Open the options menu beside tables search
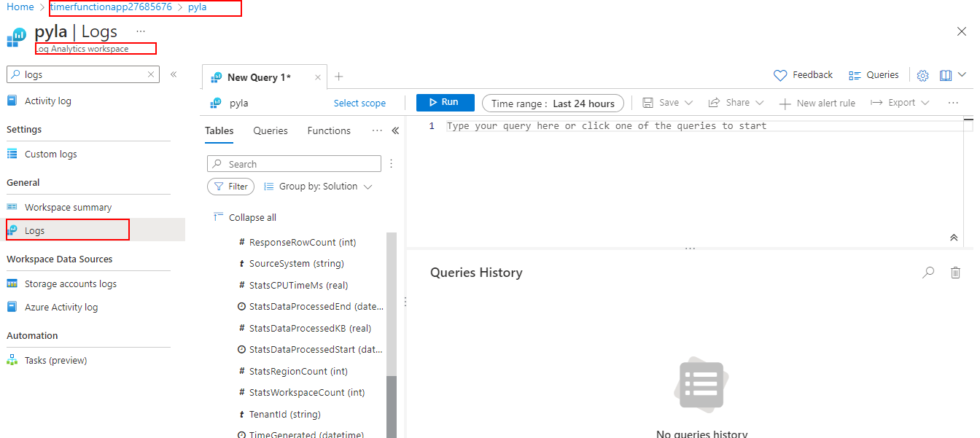980x438 pixels. click(391, 164)
